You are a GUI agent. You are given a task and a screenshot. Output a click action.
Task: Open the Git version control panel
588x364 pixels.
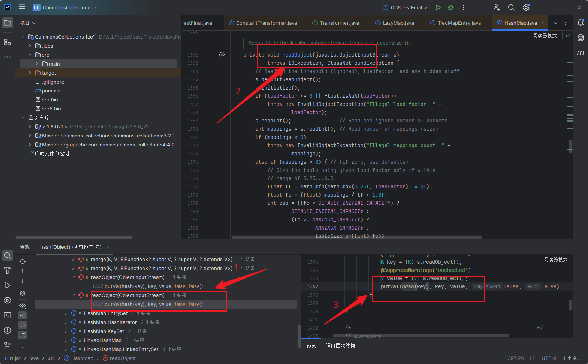coord(7,345)
